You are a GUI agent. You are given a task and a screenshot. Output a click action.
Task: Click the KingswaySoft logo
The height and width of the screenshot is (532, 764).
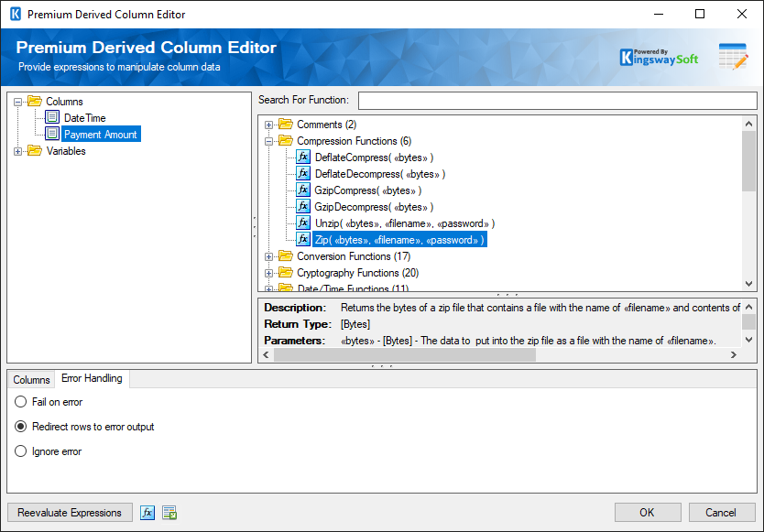659,58
